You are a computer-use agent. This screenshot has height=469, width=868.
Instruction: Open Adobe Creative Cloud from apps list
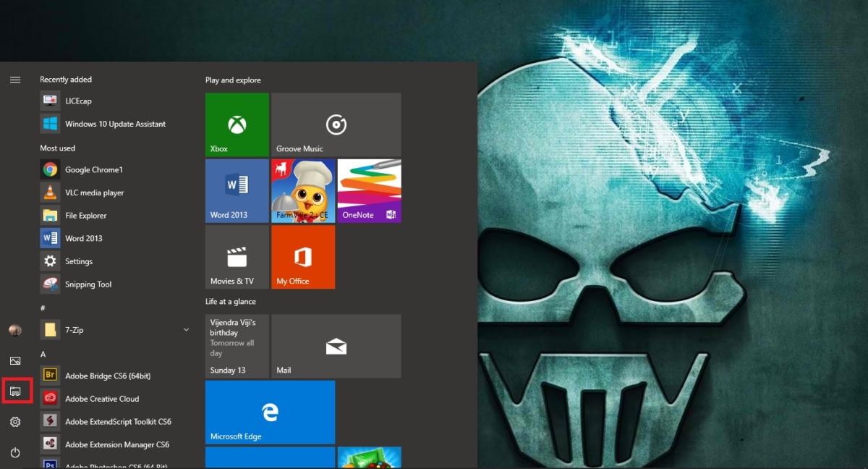click(x=102, y=398)
